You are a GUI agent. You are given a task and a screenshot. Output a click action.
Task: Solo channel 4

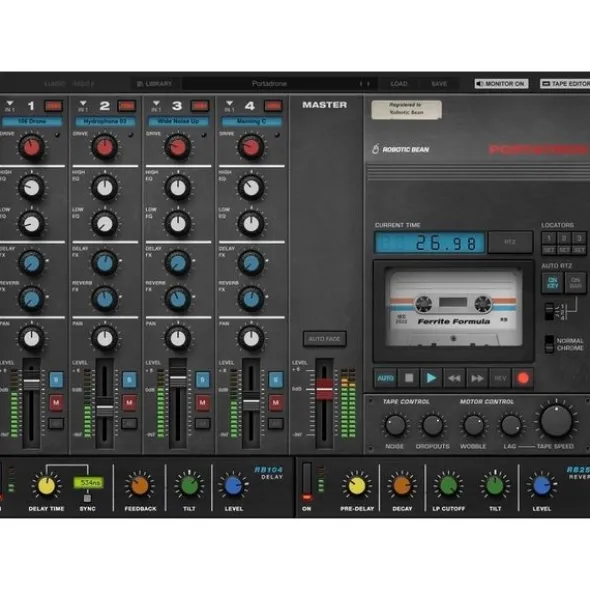(x=276, y=380)
